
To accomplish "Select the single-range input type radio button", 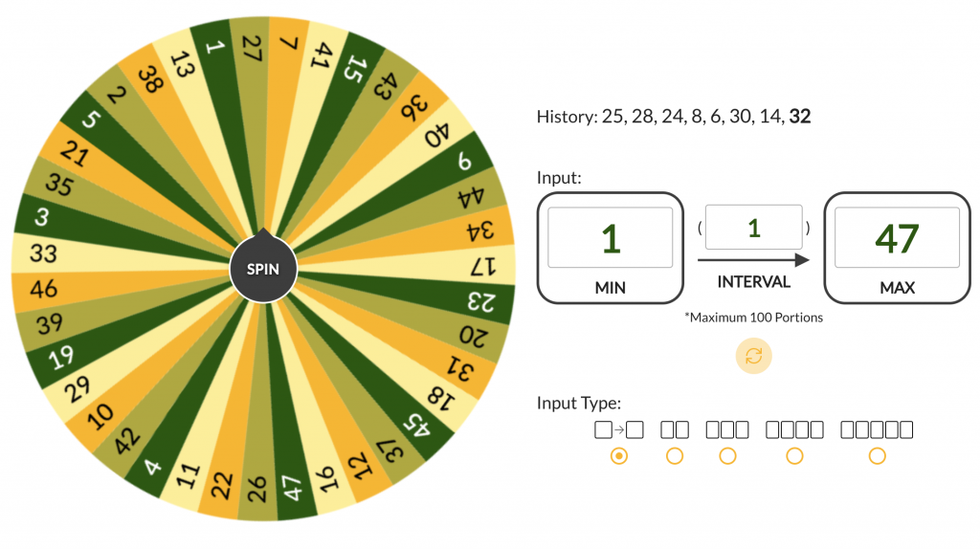I will (x=619, y=456).
